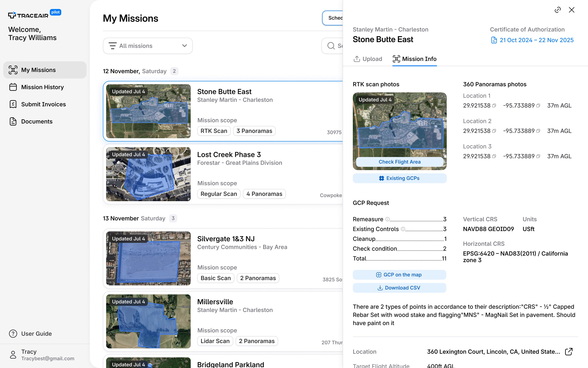The width and height of the screenshot is (588, 368).
Task: Click the Schedule button in header
Action: (x=333, y=18)
